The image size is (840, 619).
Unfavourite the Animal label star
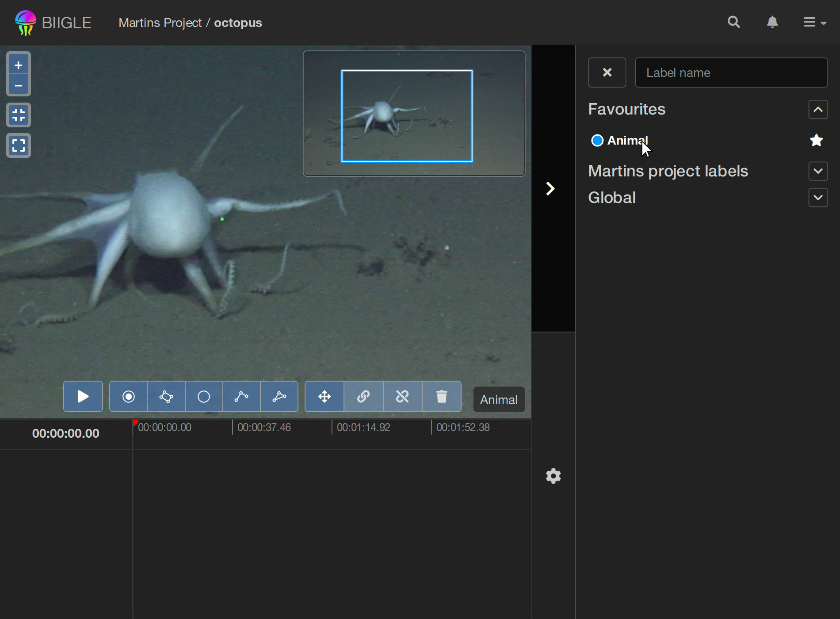[x=816, y=141]
